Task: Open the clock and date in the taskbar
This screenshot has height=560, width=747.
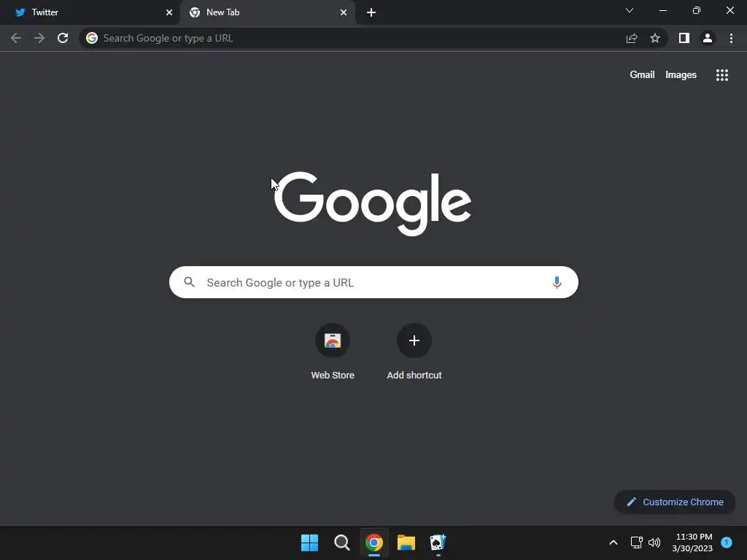Action: (692, 542)
